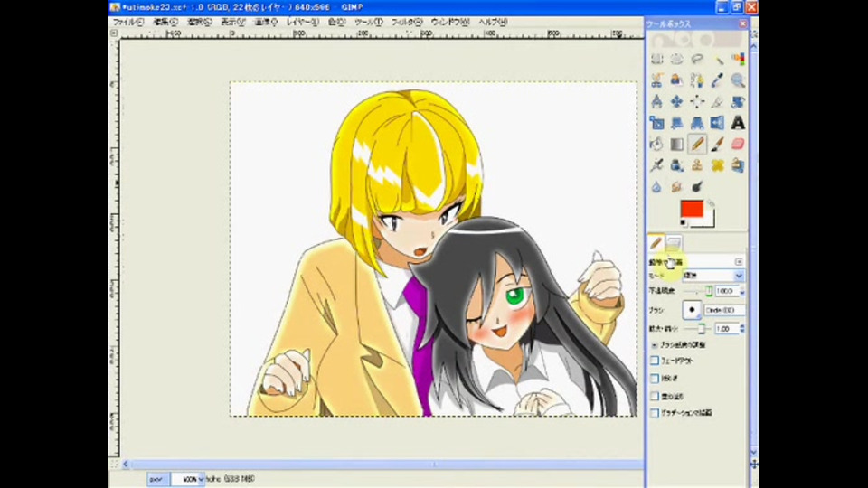Open the paint mode dropdown in tool options
The image size is (868, 488).
[x=713, y=276]
